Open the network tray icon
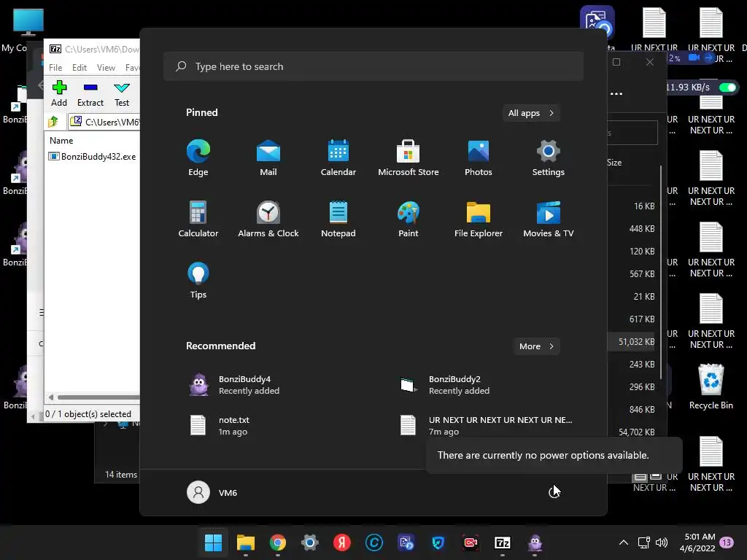Screen dimensions: 747x560 pyautogui.click(x=643, y=542)
